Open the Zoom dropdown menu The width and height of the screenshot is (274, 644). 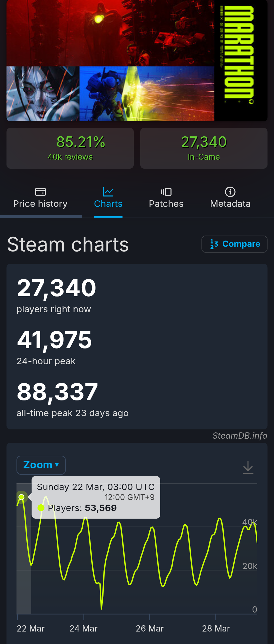[41, 465]
